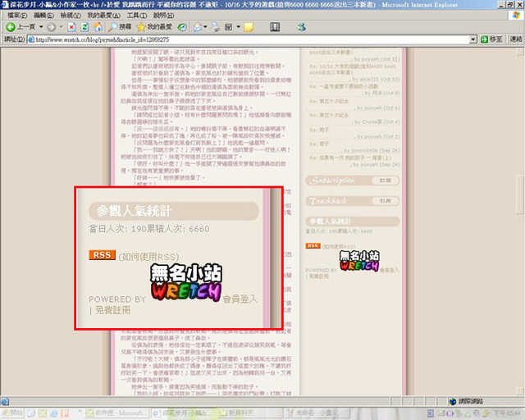Expand the address bar URL dropdown

click(x=472, y=39)
